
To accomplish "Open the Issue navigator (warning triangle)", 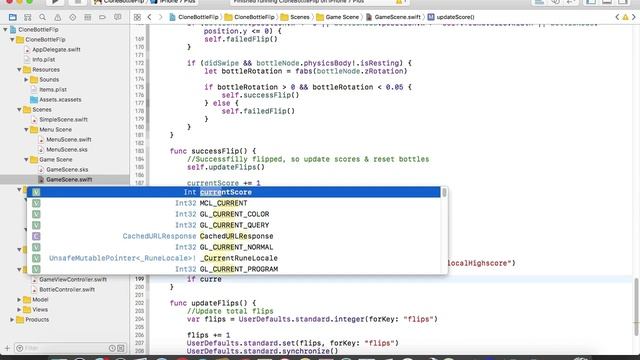I will coord(58,17).
